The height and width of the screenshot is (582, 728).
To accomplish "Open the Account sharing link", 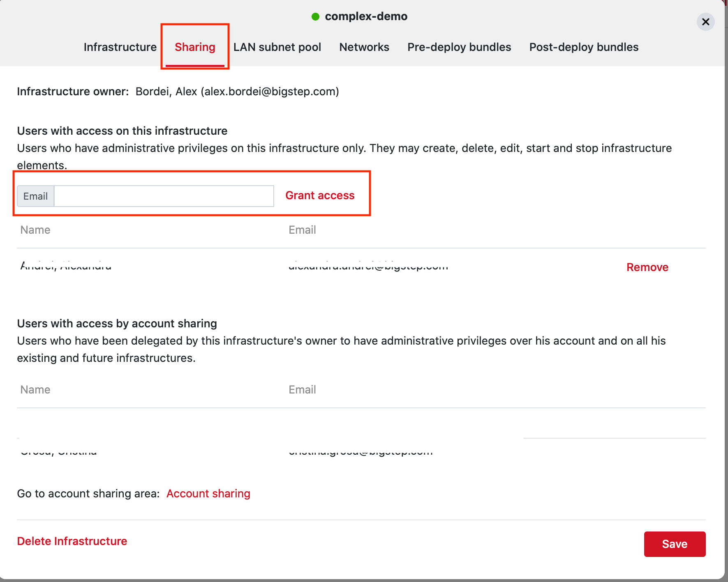I will pos(208,494).
